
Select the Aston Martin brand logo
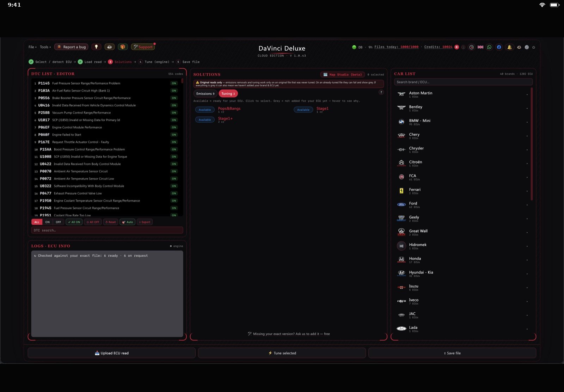[x=401, y=94]
